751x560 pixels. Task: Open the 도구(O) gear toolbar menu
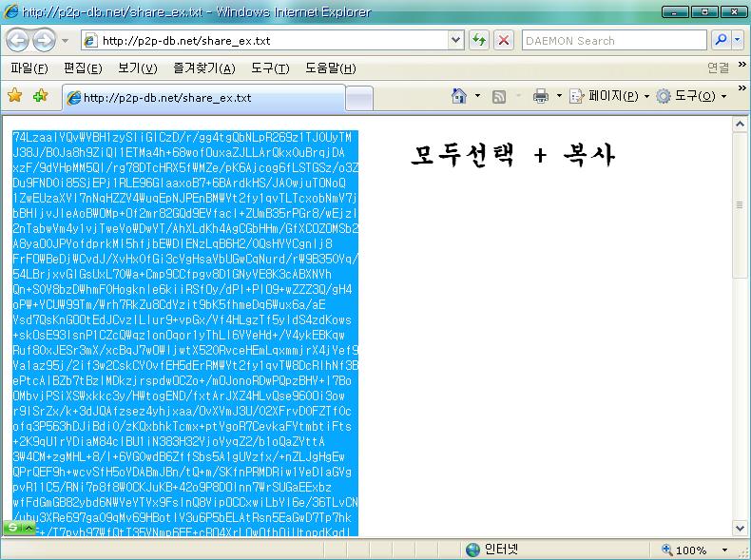point(691,96)
